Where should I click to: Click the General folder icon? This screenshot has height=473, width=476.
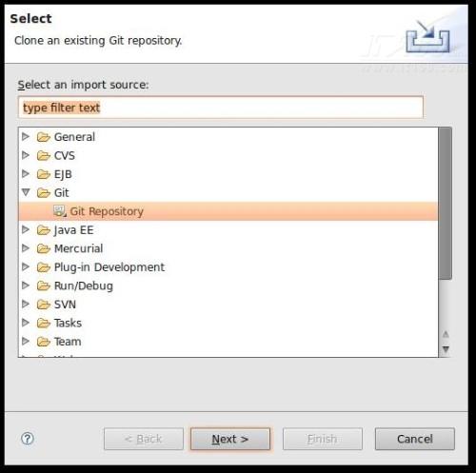pyautogui.click(x=44, y=137)
